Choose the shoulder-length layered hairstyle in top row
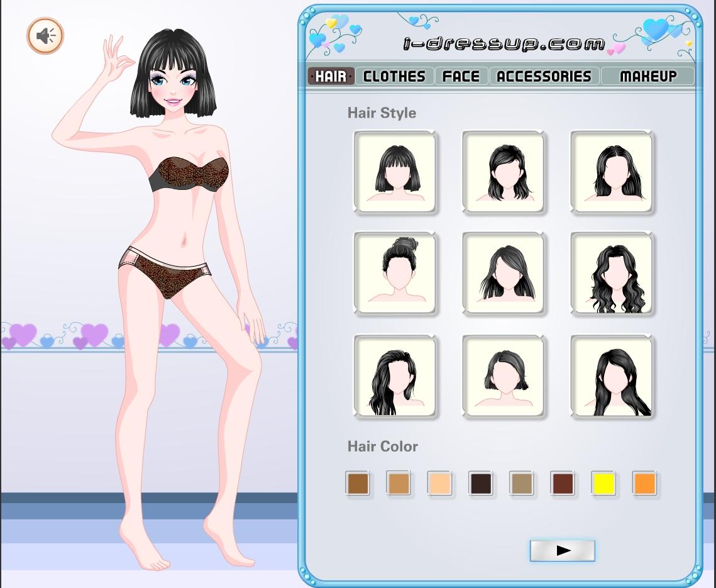 (x=503, y=172)
